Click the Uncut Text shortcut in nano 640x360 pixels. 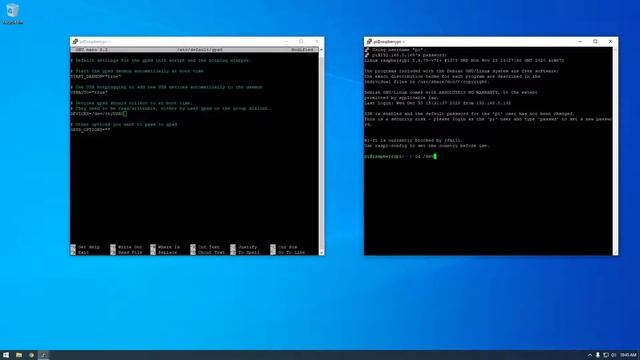pos(208,253)
